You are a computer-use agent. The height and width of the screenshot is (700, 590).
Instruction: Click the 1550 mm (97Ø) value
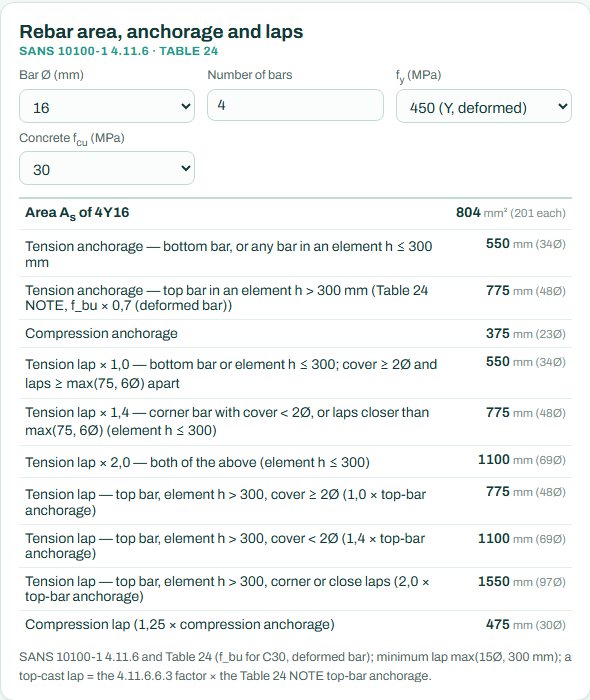[x=522, y=581]
